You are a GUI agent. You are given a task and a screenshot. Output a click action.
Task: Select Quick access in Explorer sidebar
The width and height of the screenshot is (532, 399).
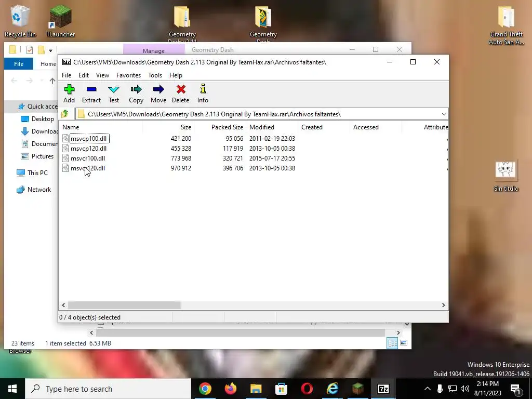[x=37, y=107]
